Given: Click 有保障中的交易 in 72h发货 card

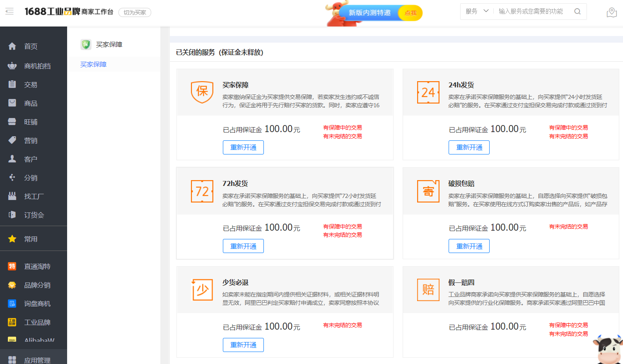Looking at the screenshot, I should pyautogui.click(x=343, y=227).
